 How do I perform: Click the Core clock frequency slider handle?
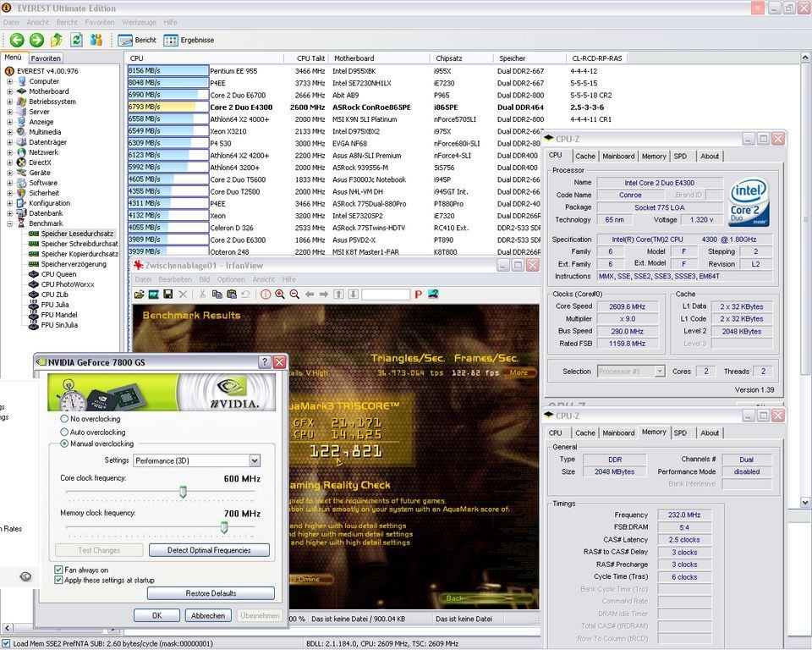(x=183, y=492)
